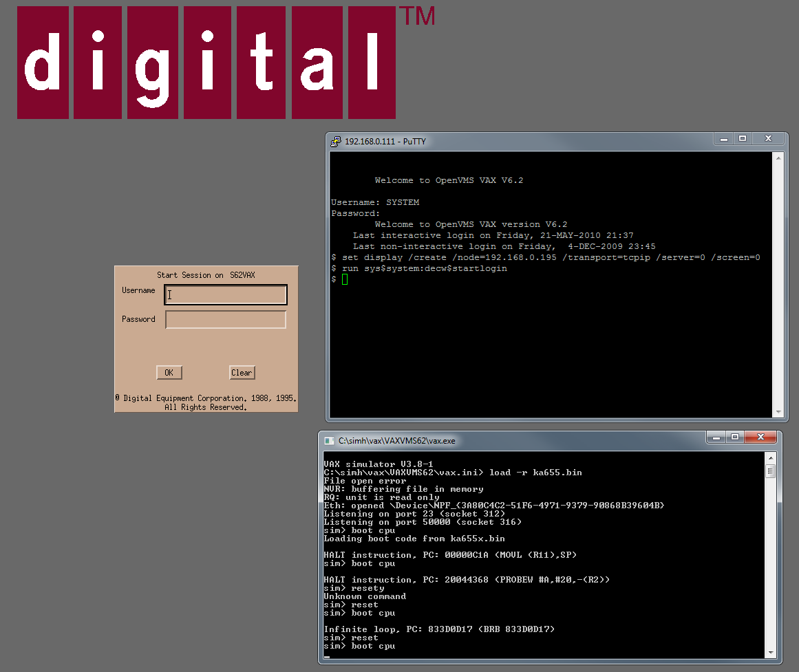Image resolution: width=799 pixels, height=672 pixels.
Task: Maximize the PuTTY window
Action: [743, 138]
